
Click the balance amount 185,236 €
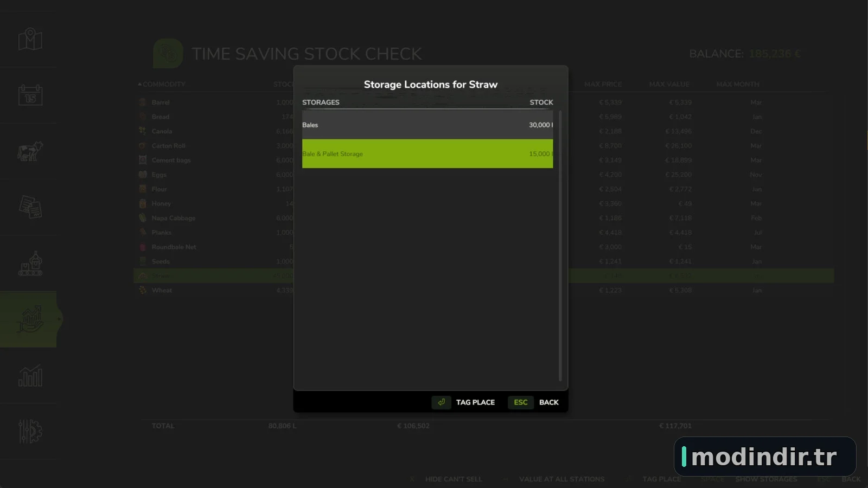click(775, 54)
